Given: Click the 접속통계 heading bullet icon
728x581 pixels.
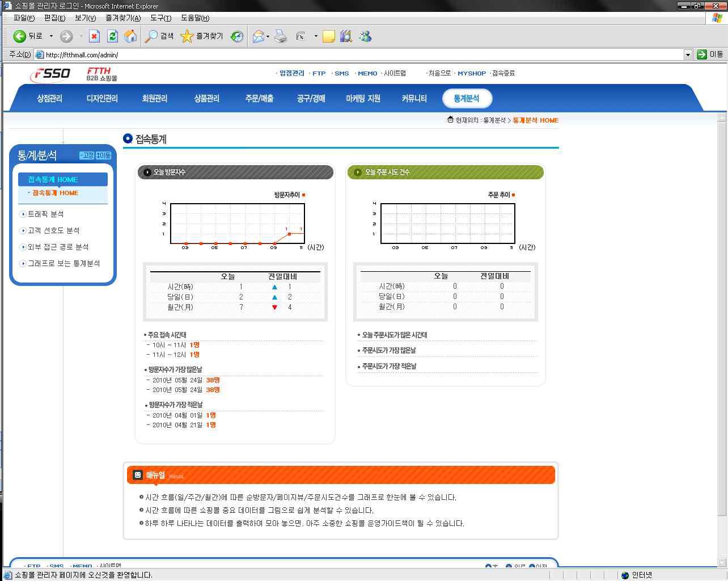Looking at the screenshot, I should [128, 138].
